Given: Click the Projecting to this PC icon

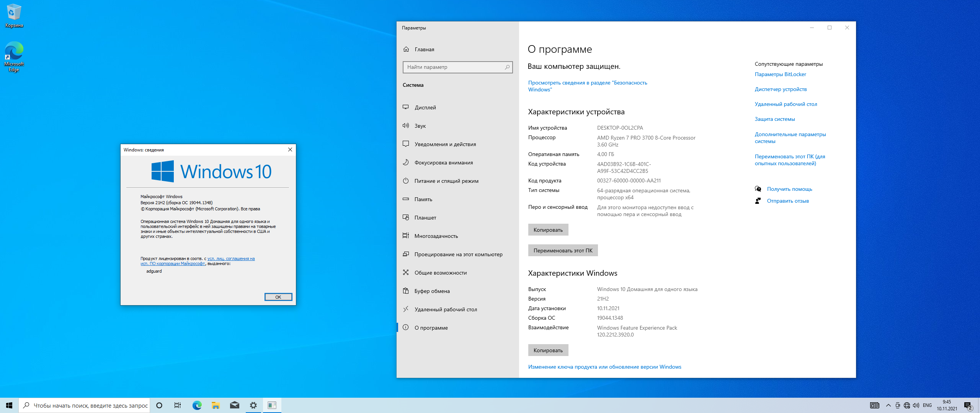Looking at the screenshot, I should click(406, 254).
